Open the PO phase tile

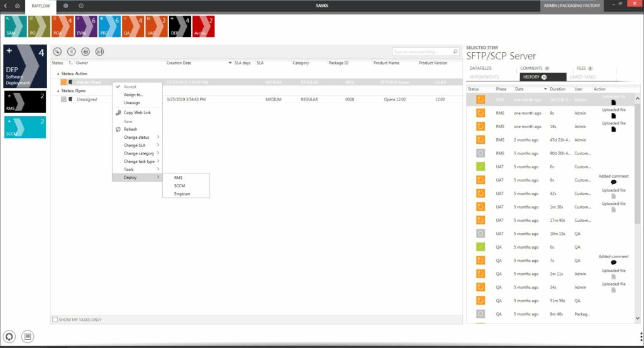(x=39, y=26)
